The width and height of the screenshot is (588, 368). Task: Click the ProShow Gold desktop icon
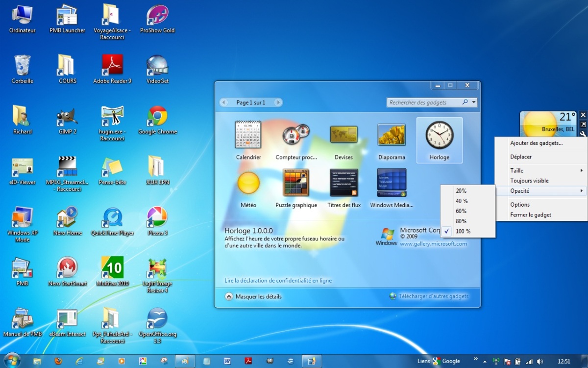157,19
